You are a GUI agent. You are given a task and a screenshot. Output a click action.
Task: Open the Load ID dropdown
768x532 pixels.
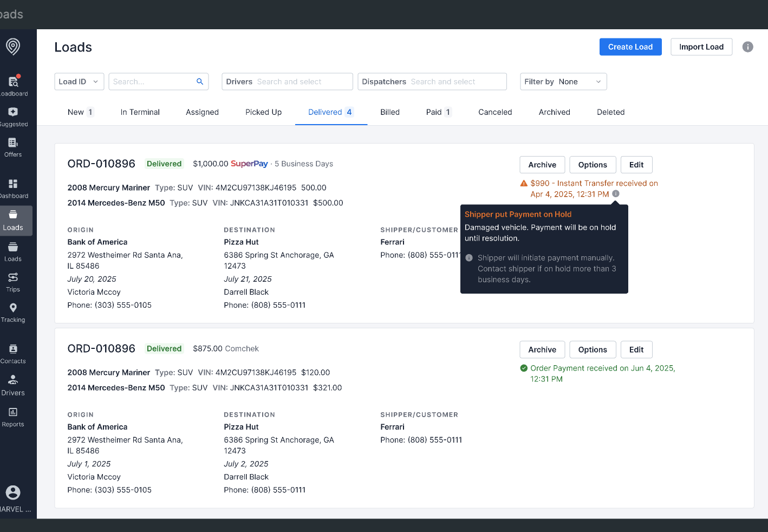coord(79,82)
